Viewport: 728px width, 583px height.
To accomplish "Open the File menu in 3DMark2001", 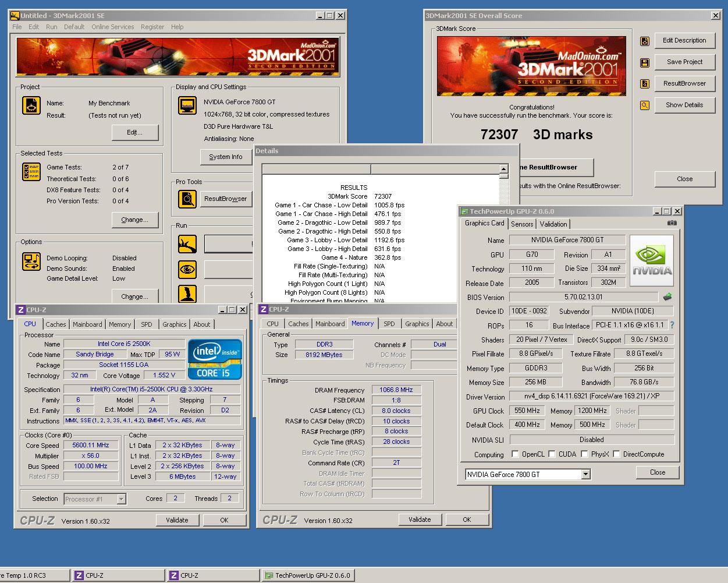I will (17, 27).
